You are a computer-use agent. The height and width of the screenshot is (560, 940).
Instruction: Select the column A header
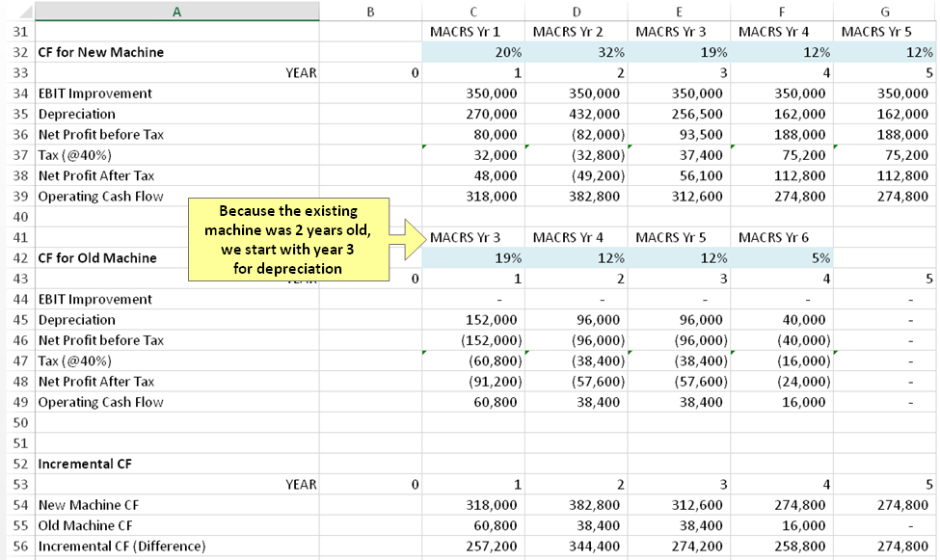175,10
